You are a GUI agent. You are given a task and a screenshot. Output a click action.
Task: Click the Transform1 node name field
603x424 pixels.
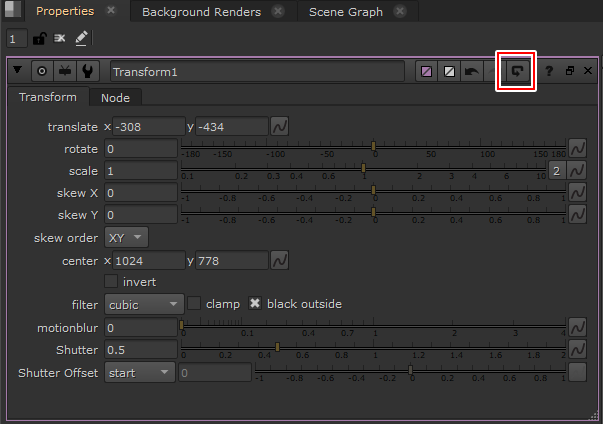point(256,72)
